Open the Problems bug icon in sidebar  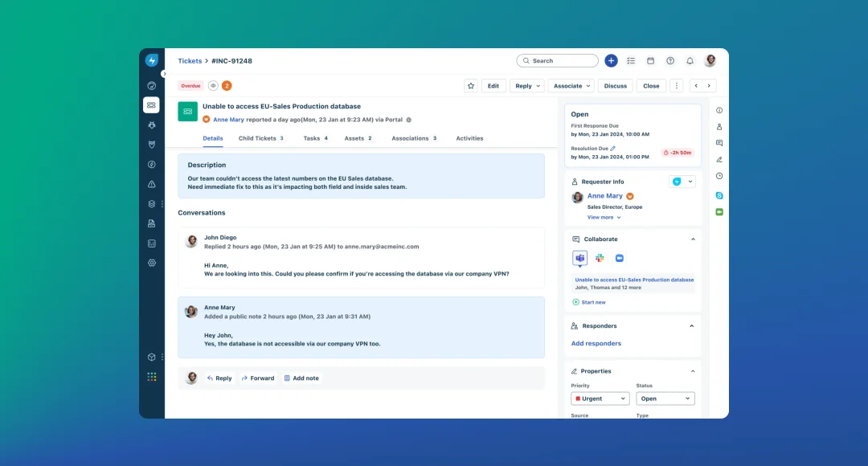coord(152,125)
